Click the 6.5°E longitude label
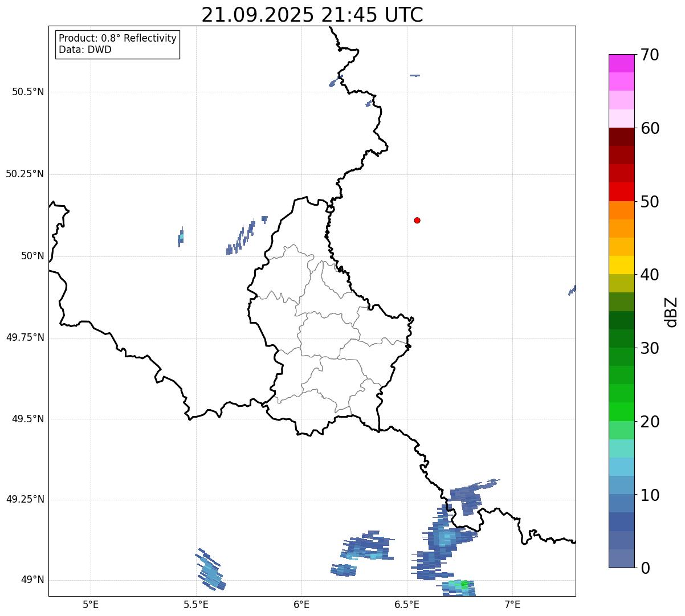Image resolution: width=685 pixels, height=616 pixels. [x=407, y=604]
